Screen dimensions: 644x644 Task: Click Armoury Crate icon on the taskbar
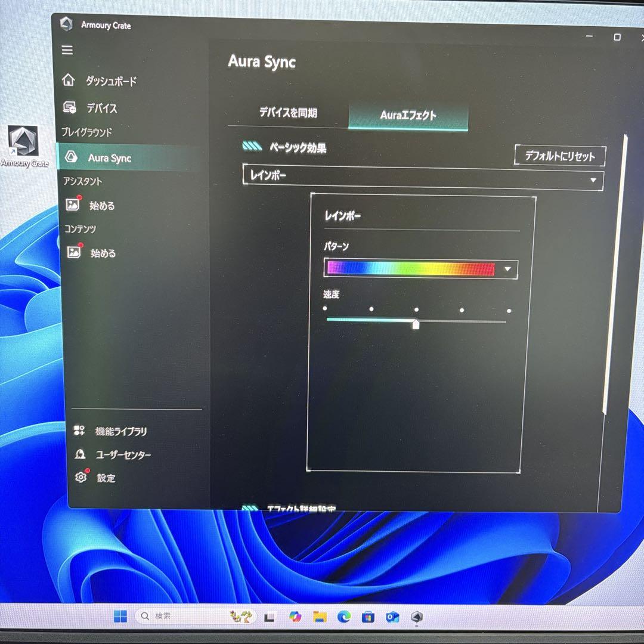tap(417, 617)
